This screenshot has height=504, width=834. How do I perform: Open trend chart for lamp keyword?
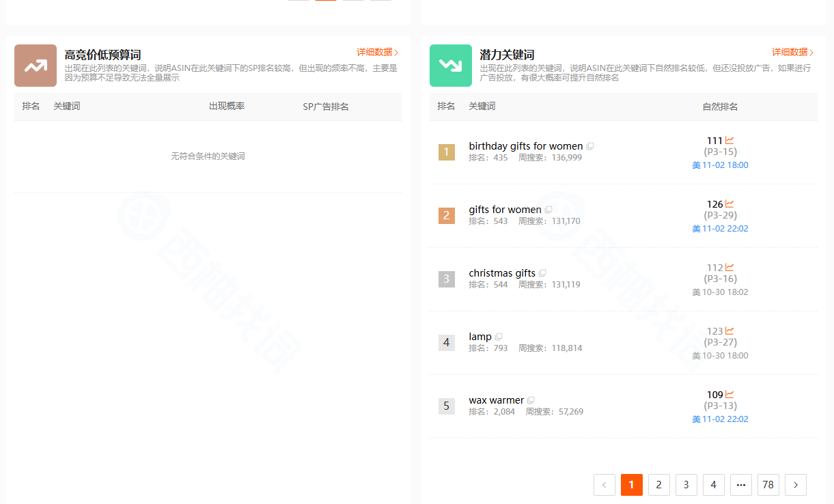(731, 331)
